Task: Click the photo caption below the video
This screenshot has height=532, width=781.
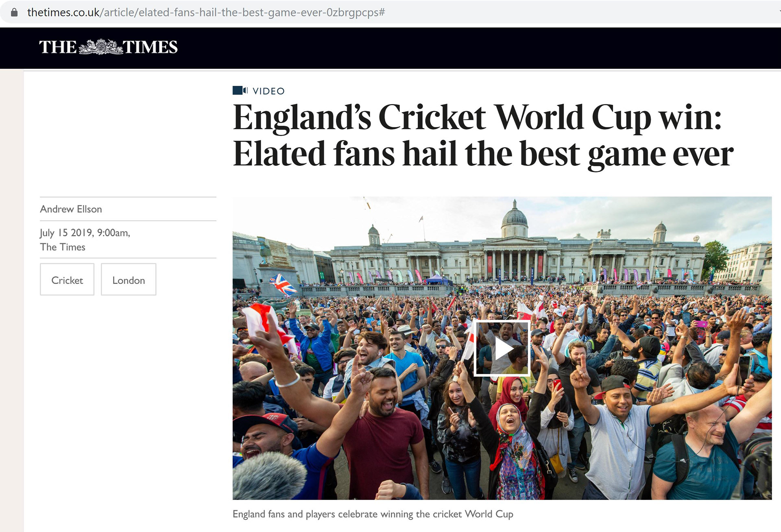Action: click(373, 514)
